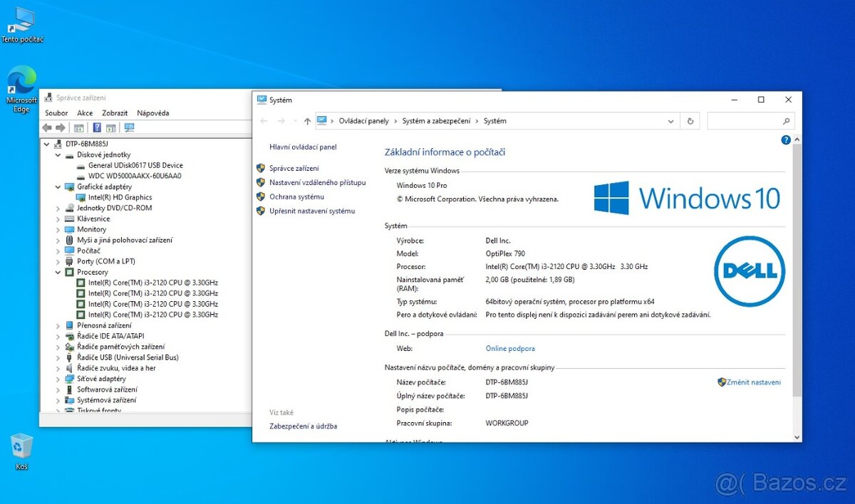Select the Procesory chip icon
Viewport: 855px width, 504px height.
tap(70, 272)
